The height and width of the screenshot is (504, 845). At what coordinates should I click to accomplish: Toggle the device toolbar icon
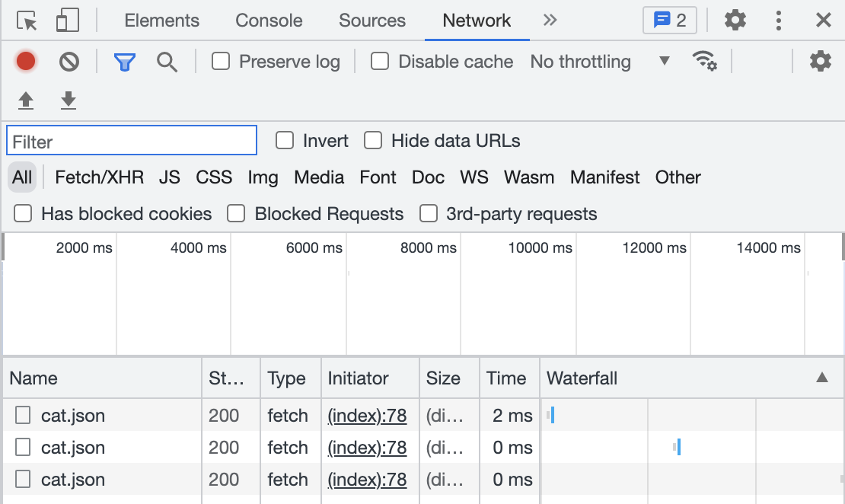(x=68, y=21)
